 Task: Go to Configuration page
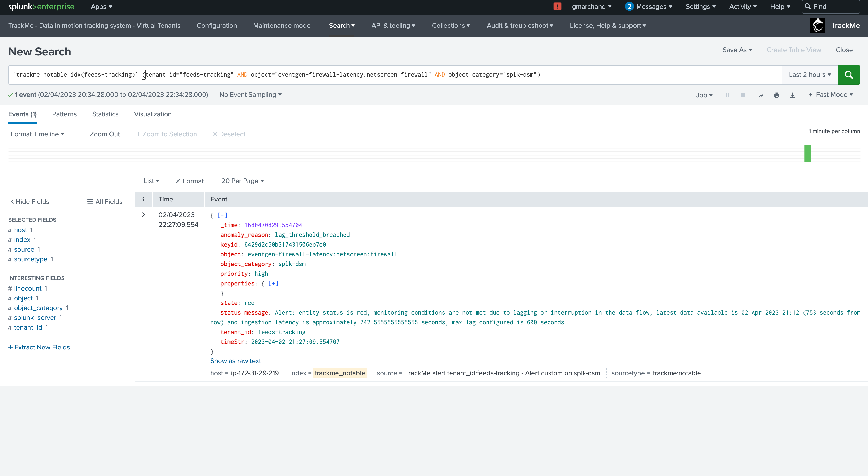[x=217, y=26]
